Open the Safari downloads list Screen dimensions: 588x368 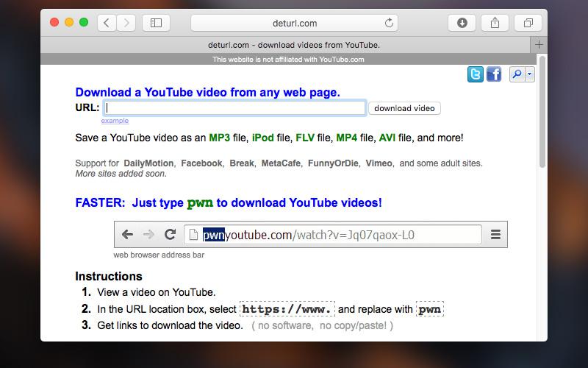(x=462, y=23)
